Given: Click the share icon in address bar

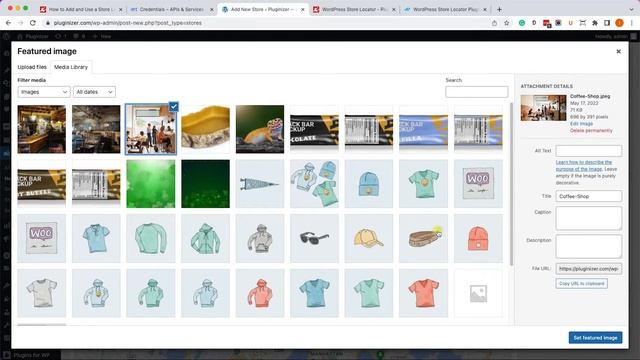Looking at the screenshot, I should tap(494, 23).
